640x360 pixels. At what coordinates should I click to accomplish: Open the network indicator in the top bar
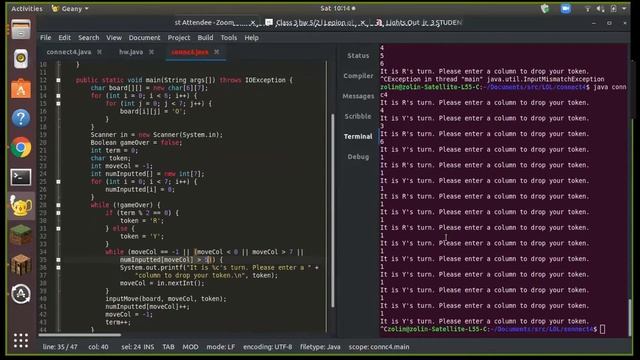click(x=587, y=9)
